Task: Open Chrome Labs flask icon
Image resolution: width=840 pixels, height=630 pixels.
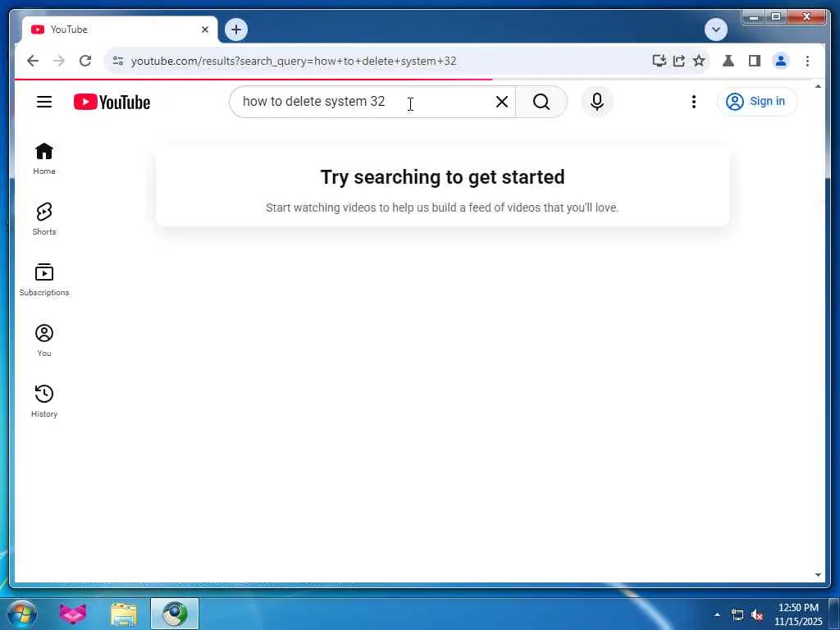Action: (728, 61)
